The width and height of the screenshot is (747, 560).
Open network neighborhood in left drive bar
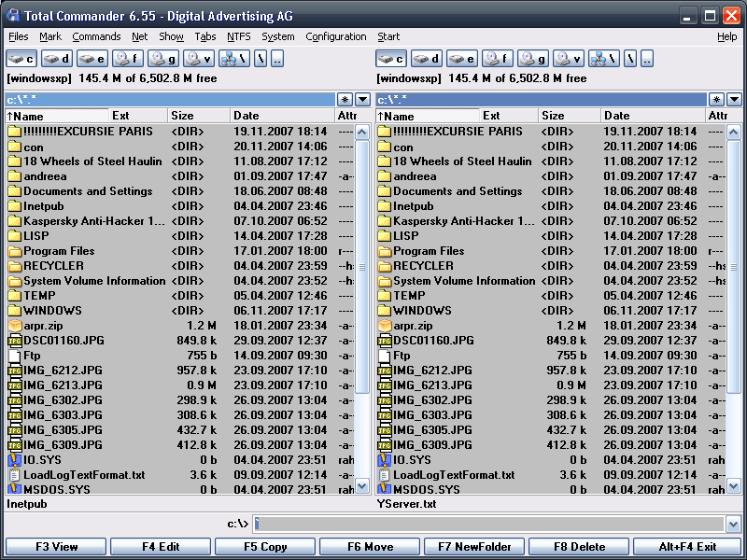click(233, 59)
